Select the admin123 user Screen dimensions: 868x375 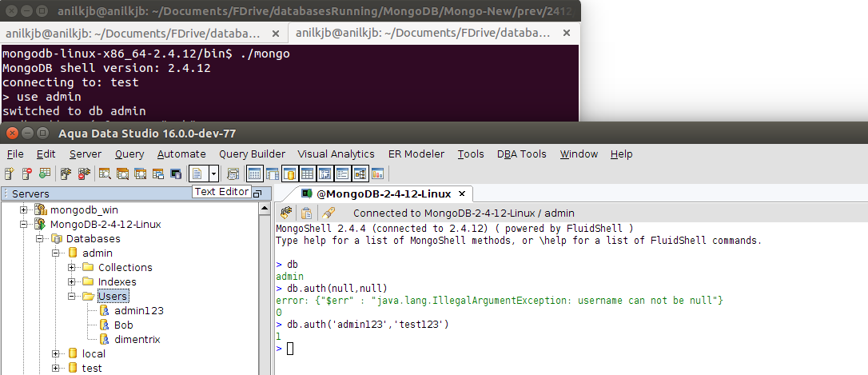pos(139,311)
